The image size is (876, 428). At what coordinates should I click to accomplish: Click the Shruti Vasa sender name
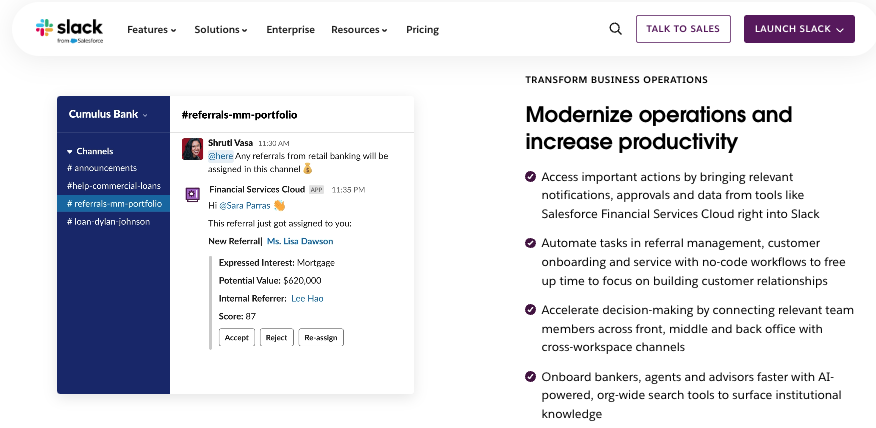[x=230, y=143]
